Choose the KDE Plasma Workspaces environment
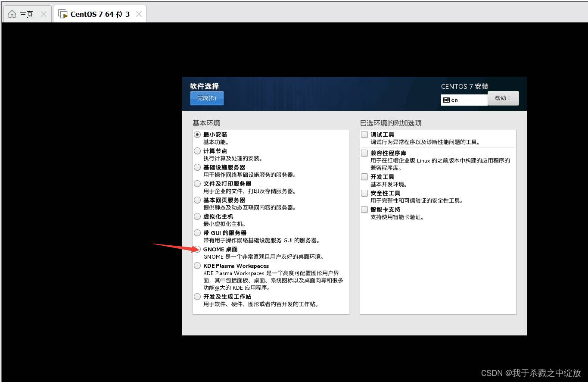The height and width of the screenshot is (382, 588). pyautogui.click(x=197, y=266)
